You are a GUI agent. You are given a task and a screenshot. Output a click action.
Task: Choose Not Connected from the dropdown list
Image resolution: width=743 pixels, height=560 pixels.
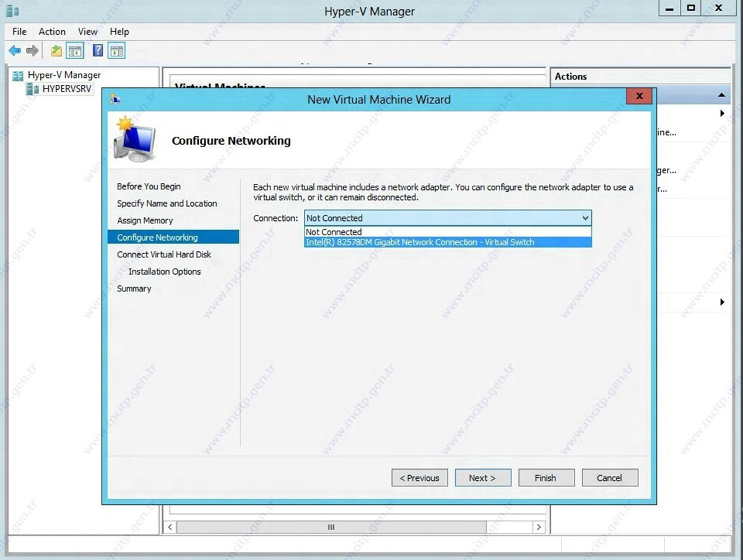[x=448, y=232]
